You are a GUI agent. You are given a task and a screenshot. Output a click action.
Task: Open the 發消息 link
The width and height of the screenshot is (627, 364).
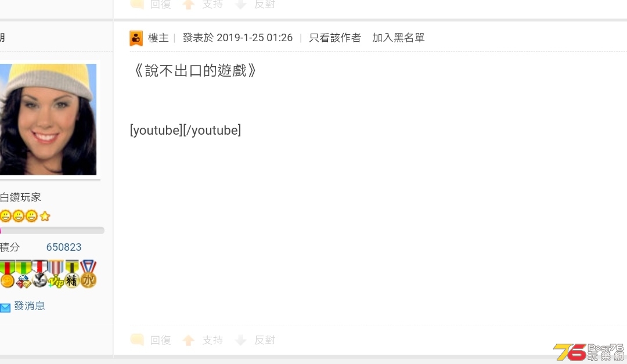tap(29, 306)
